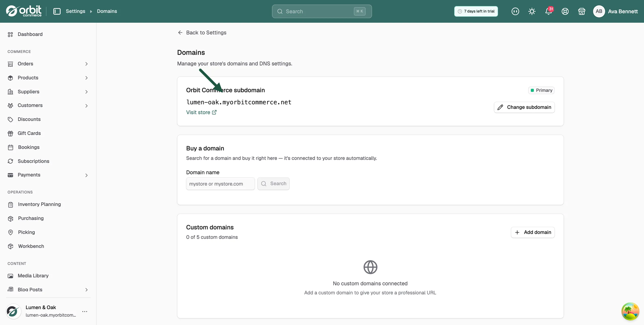Expand the Blog Posts submenu chevron
This screenshot has width=644, height=325.
point(86,290)
